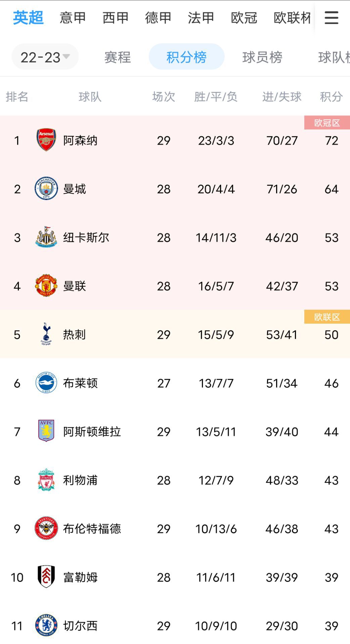Screen dimensions: 350x644
Task: Tap the Tottenham club crest
Action: [x=46, y=334]
